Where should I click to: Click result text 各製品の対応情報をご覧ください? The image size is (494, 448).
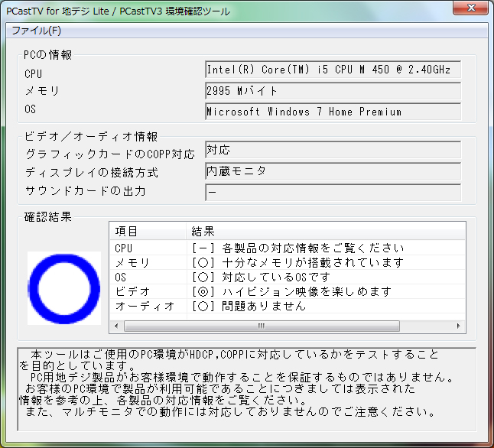[x=313, y=248]
